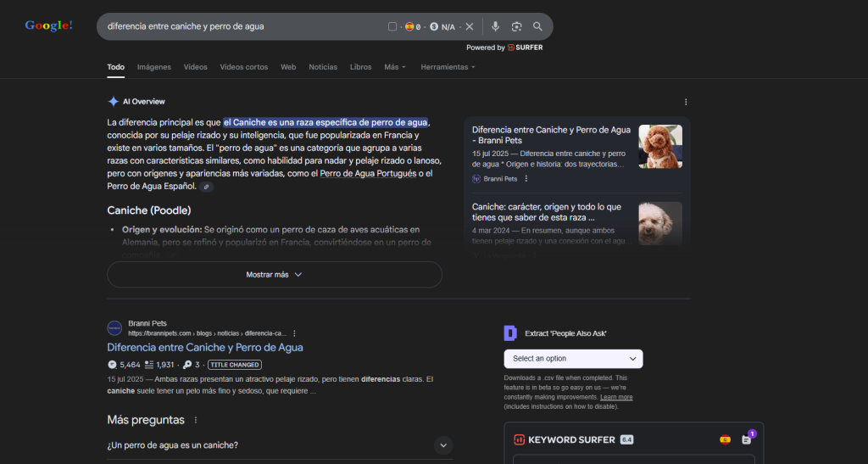The height and width of the screenshot is (464, 868).
Task: Click the Spain flag in the search bar
Action: click(409, 26)
